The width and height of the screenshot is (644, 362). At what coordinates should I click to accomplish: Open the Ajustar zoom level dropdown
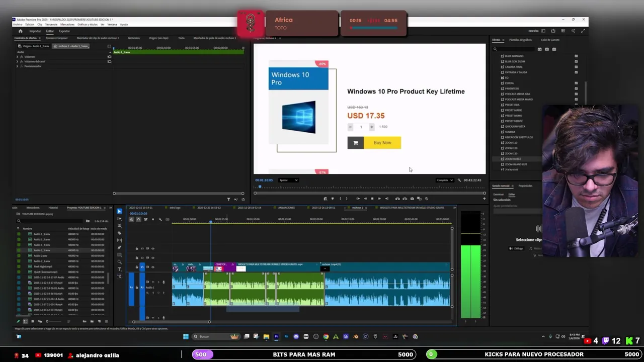pyautogui.click(x=288, y=180)
